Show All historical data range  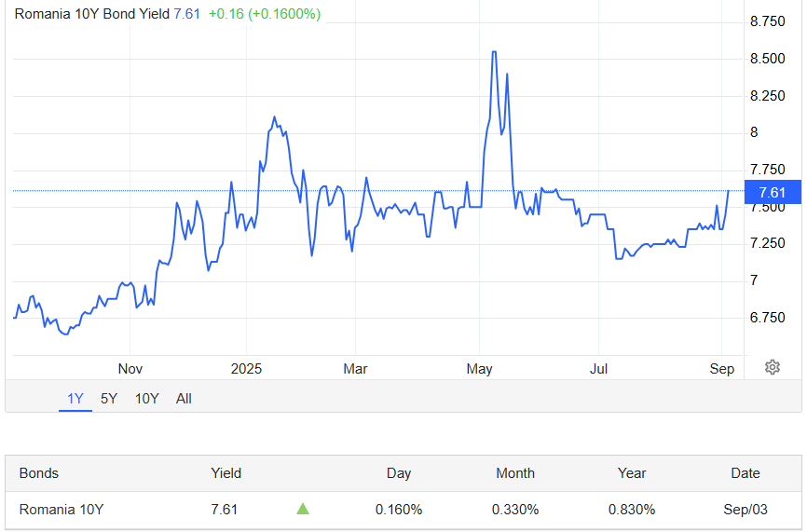184,398
